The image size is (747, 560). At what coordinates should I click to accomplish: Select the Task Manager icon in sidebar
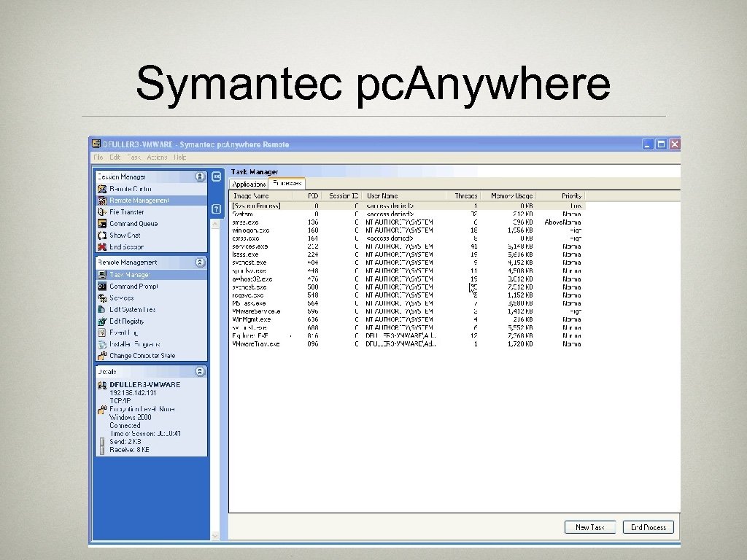pos(102,275)
